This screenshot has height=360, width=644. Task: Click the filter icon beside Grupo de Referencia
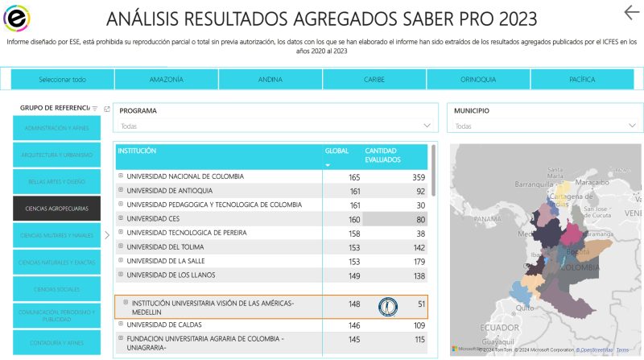95,109
